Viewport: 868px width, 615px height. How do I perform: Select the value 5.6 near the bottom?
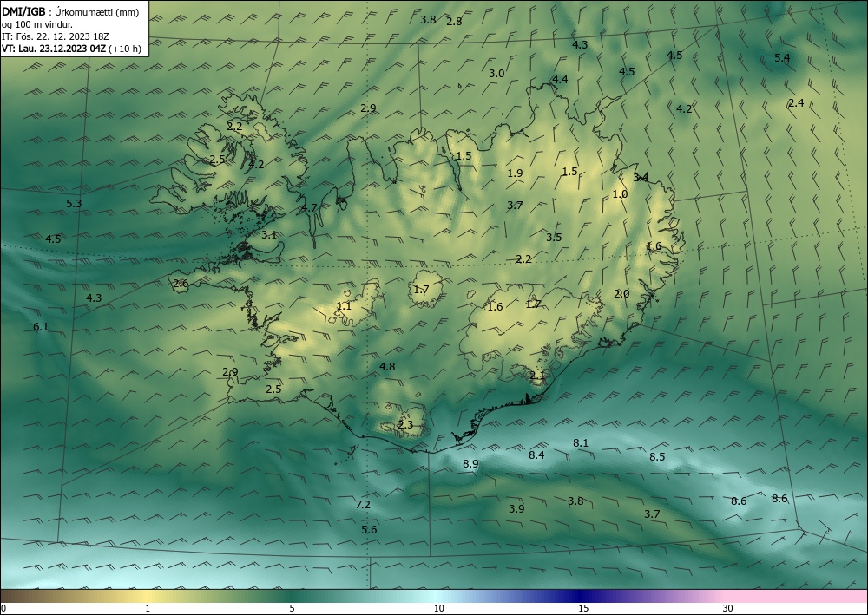[x=369, y=530]
